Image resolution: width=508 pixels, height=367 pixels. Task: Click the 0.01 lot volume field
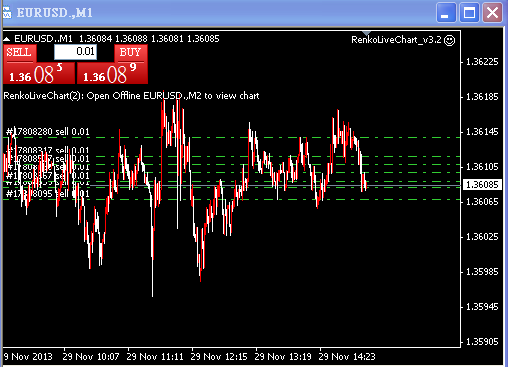click(x=76, y=52)
